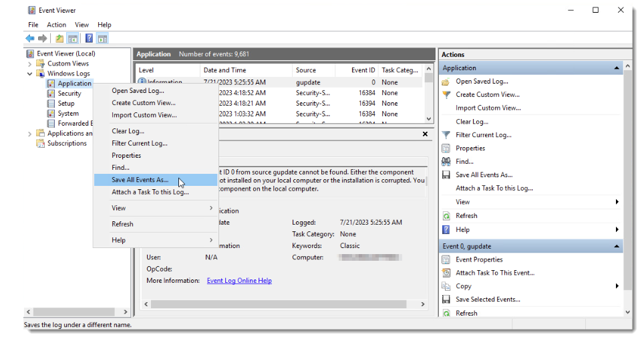Click the Find binoculars icon in Actions pane
The image size is (644, 339).
pos(446,162)
